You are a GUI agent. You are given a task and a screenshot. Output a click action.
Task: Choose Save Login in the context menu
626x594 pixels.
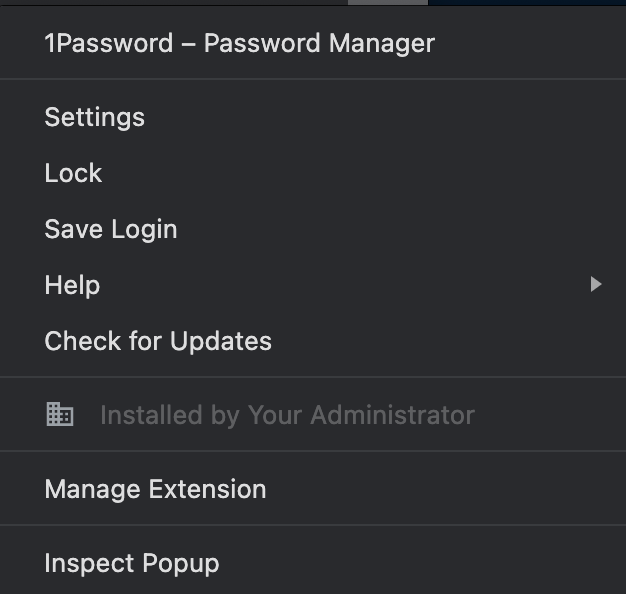pyautogui.click(x=313, y=229)
